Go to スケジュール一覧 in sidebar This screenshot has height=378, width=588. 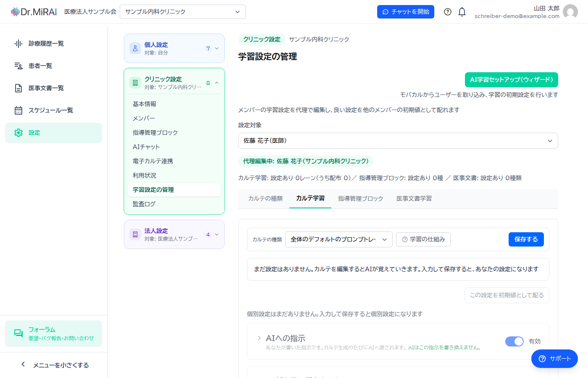tap(54, 110)
